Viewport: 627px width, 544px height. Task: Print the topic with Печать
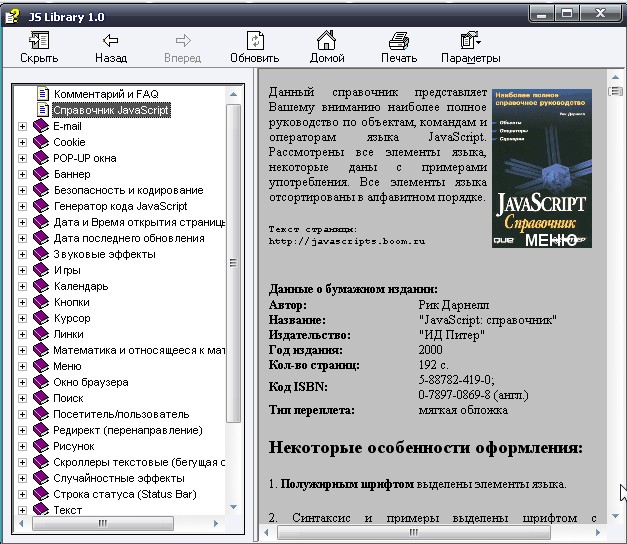(399, 41)
